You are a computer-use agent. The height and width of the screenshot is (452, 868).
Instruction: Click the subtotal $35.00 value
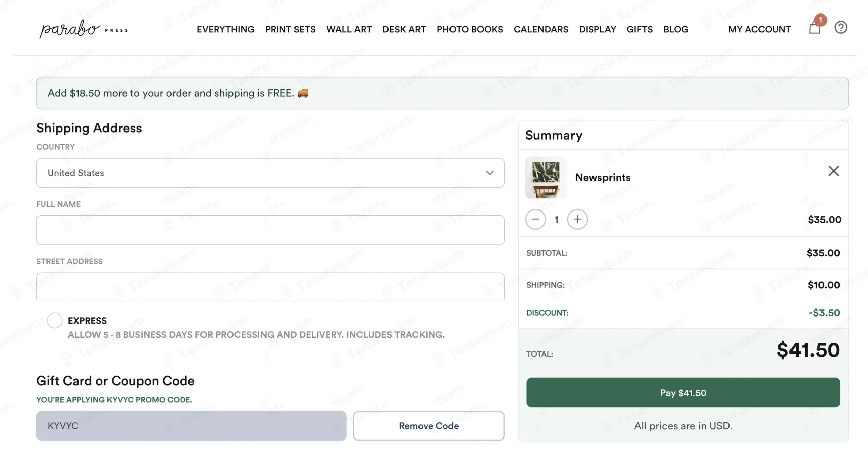pos(823,253)
